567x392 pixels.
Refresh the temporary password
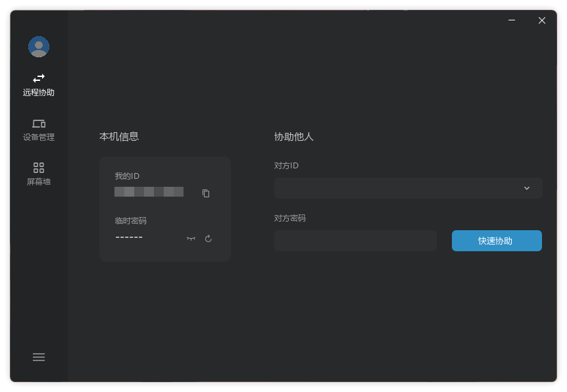[209, 238]
